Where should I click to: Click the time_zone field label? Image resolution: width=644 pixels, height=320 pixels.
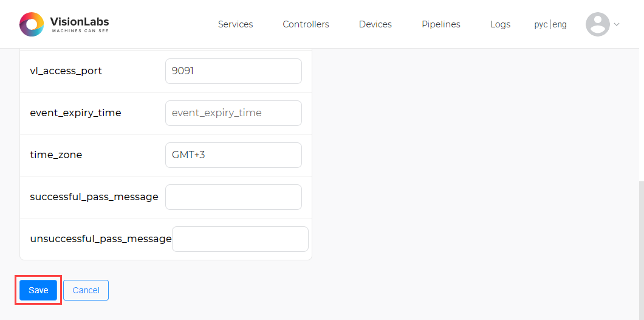(56, 155)
